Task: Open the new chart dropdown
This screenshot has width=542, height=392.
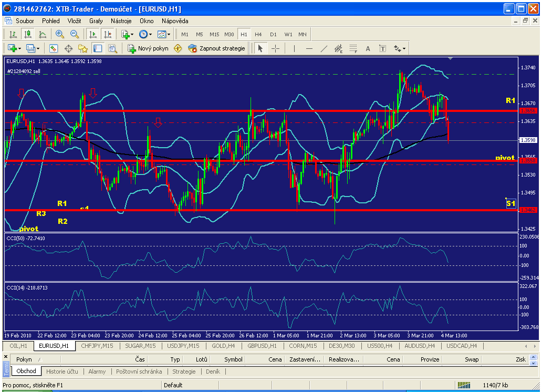Action: click(15, 48)
